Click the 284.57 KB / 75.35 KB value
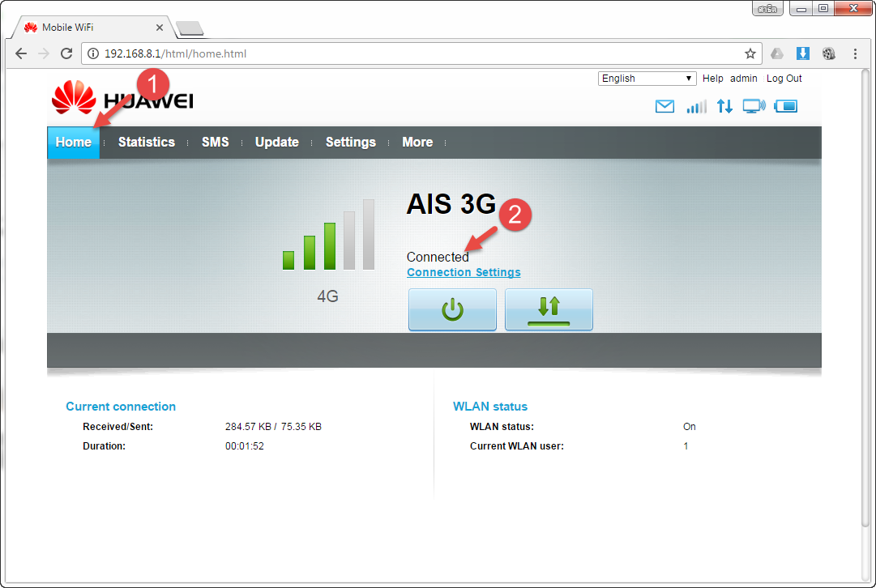 [x=273, y=427]
